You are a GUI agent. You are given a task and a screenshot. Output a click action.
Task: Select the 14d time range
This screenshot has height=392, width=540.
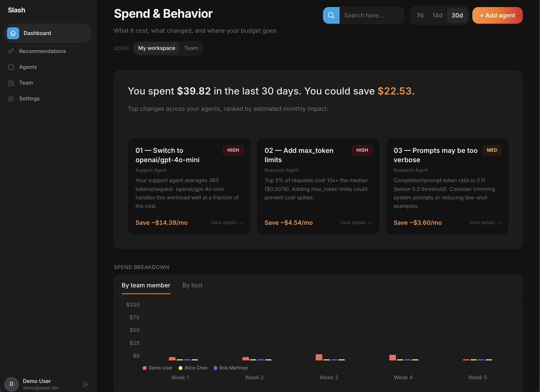[x=437, y=15]
